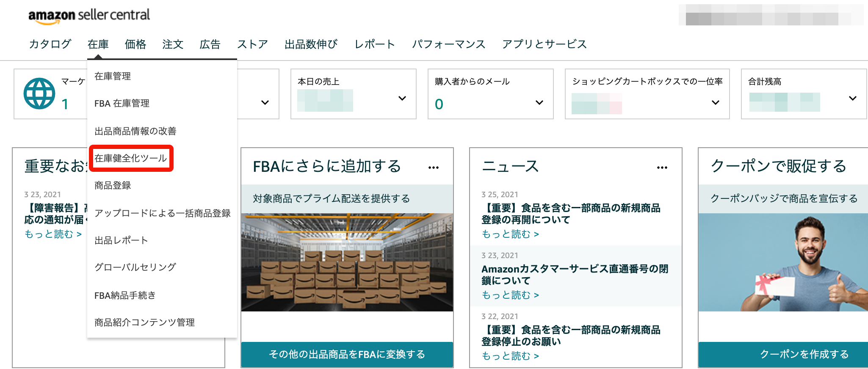
Task: Click the 合計残高 label
Action: [765, 81]
